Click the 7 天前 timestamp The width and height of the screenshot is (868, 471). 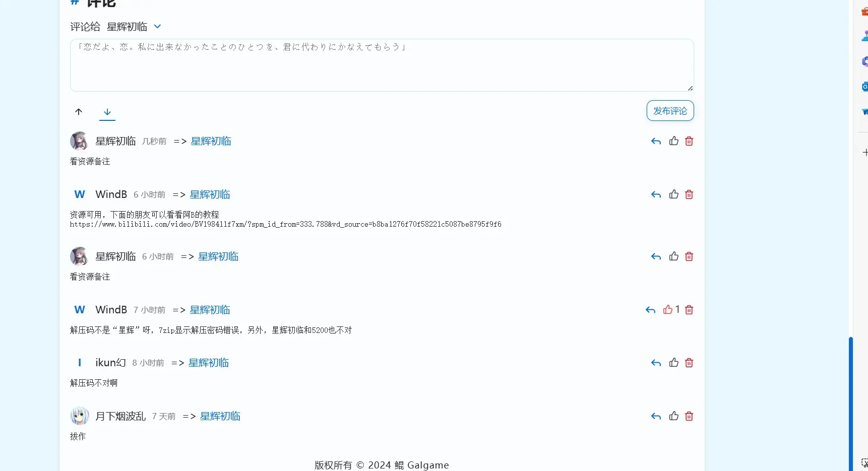pos(164,417)
